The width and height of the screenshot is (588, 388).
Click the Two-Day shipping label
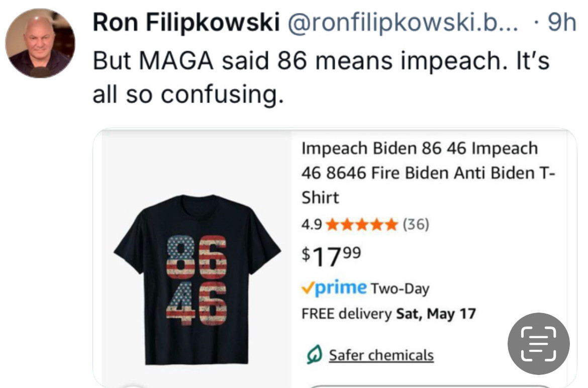point(400,288)
